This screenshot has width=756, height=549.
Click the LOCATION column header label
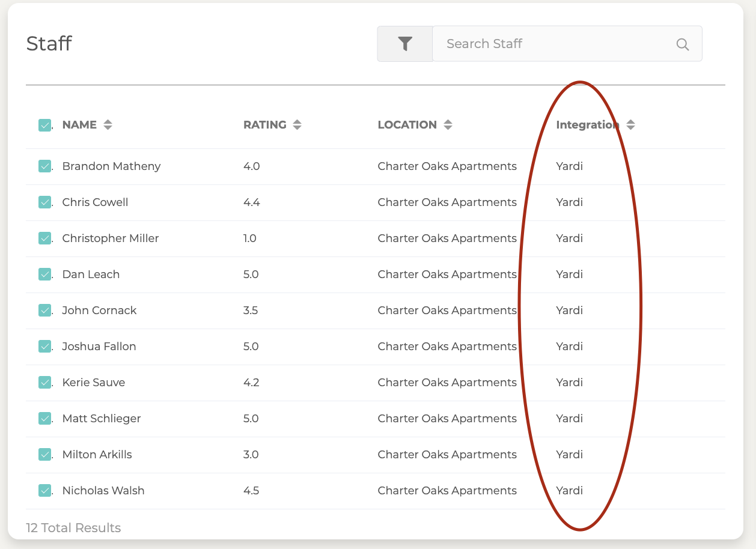407,125
